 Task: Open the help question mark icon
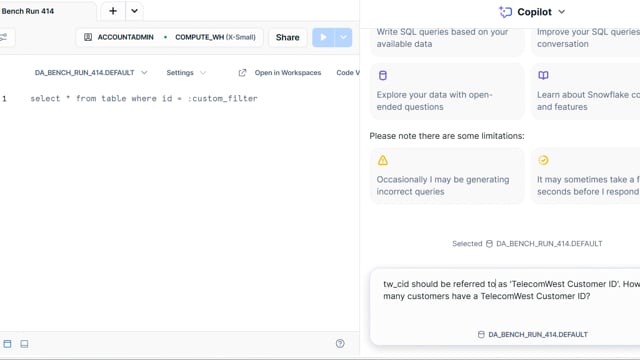click(x=340, y=343)
